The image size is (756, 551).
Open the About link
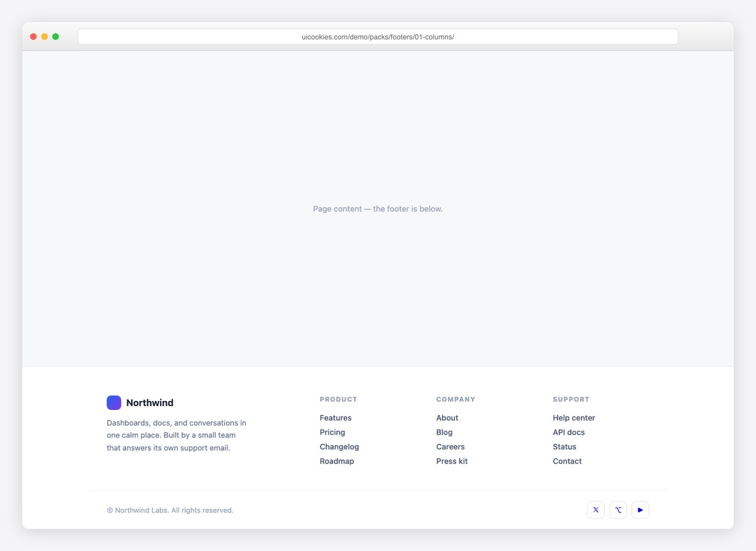pyautogui.click(x=447, y=418)
